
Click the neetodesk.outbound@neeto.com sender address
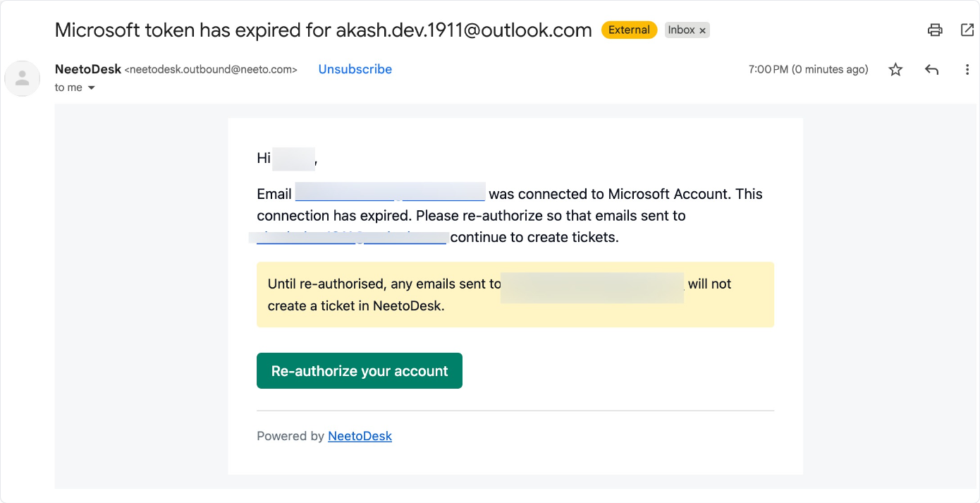click(x=211, y=70)
